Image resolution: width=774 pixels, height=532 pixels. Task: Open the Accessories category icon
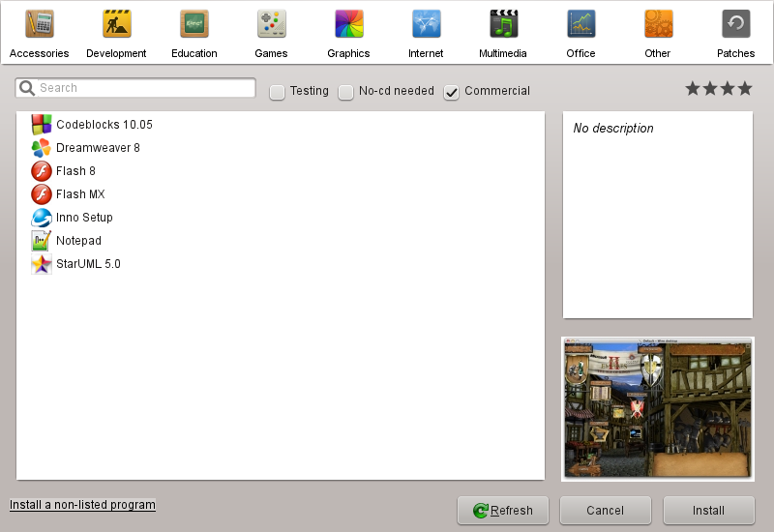coord(40,23)
